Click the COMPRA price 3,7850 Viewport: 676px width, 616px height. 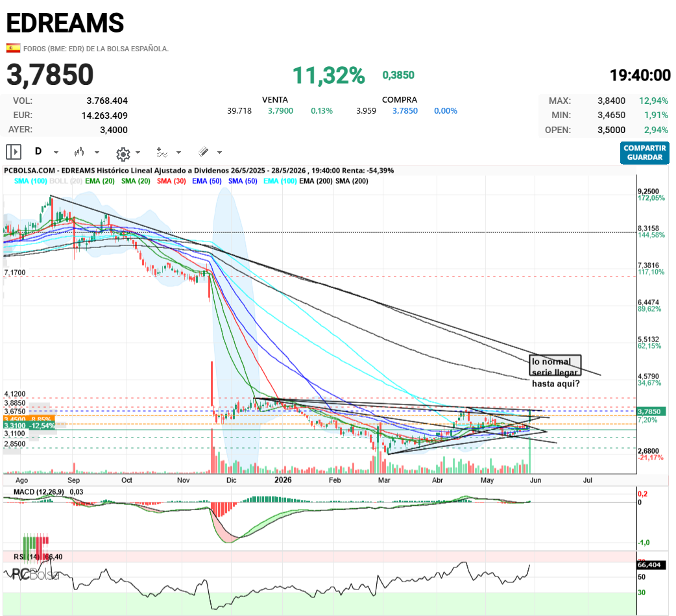tap(405, 111)
